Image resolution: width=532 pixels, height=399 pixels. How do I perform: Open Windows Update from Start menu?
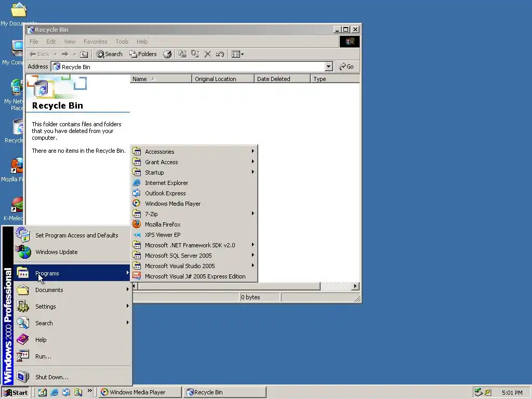pos(72,252)
